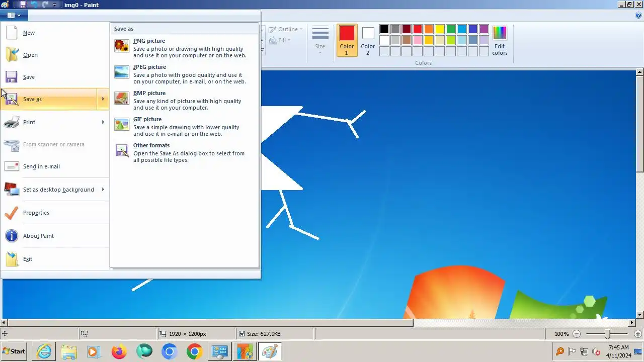644x362 pixels.
Task: Click the horizontal scrollbar thumb
Action: coord(211,322)
